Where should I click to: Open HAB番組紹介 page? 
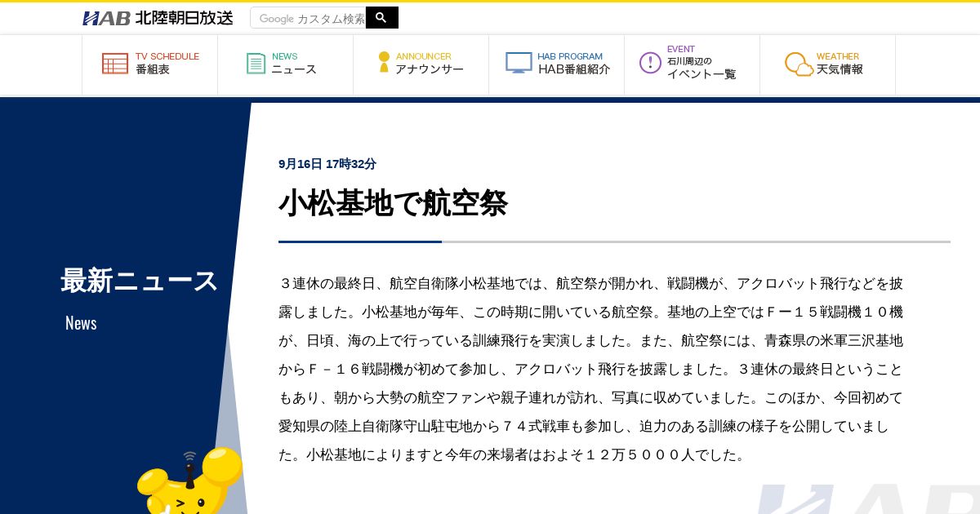point(574,70)
